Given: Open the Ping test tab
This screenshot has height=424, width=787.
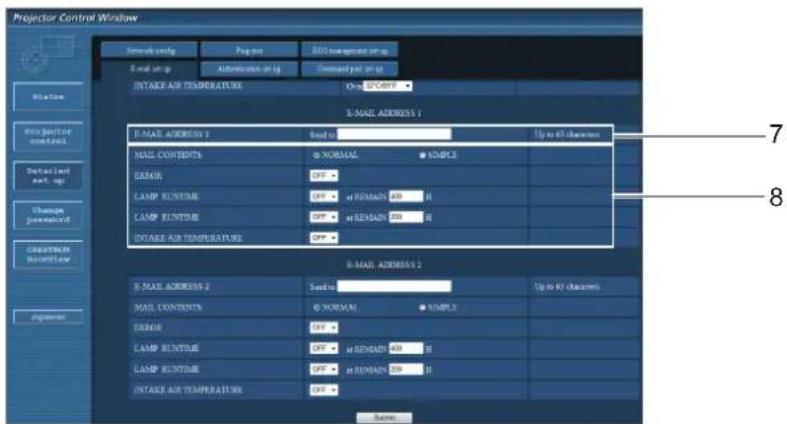Looking at the screenshot, I should pos(249,51).
